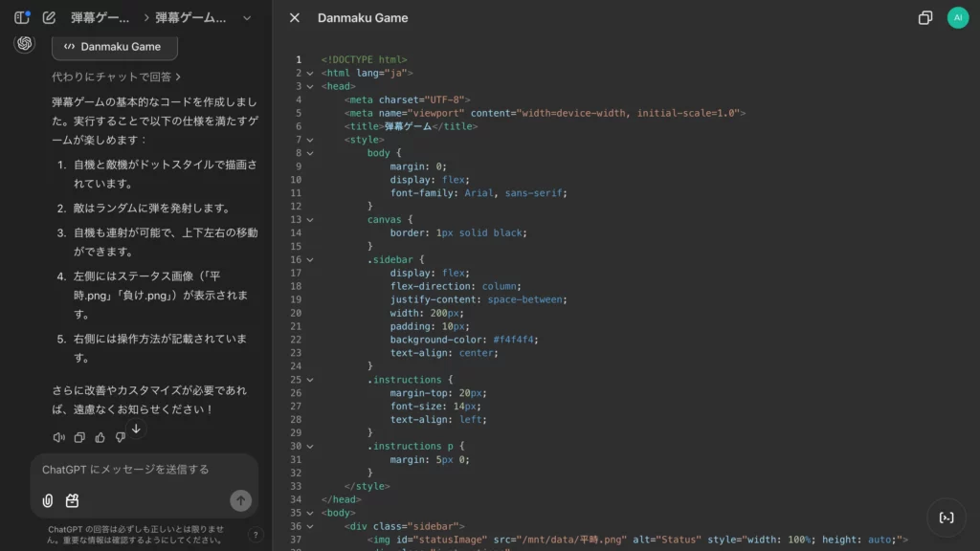The image size is (980, 551).
Task: Open the Danmaku Game canvas chip
Action: [114, 46]
